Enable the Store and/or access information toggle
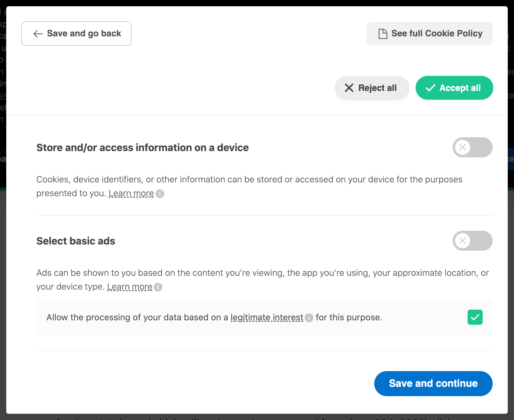The height and width of the screenshot is (420, 514). click(472, 147)
